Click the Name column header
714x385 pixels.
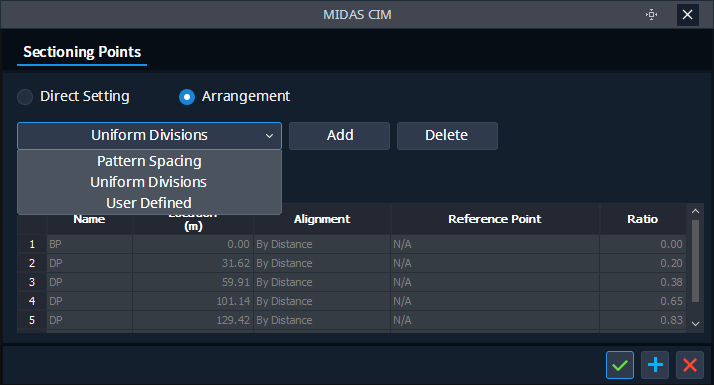pos(89,219)
